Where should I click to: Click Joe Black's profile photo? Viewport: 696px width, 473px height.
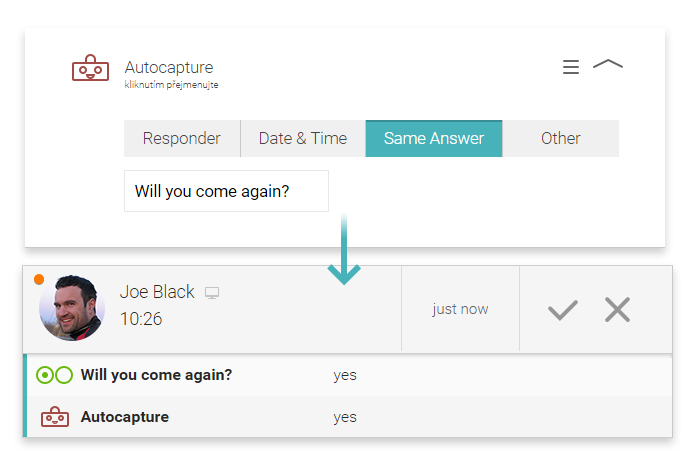[x=72, y=308]
